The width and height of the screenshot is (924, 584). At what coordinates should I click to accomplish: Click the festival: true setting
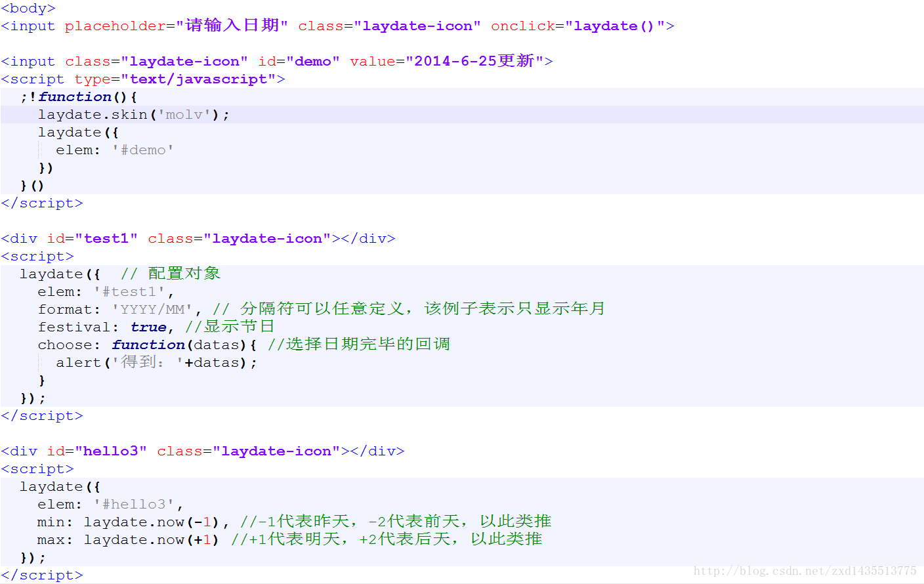(x=105, y=327)
